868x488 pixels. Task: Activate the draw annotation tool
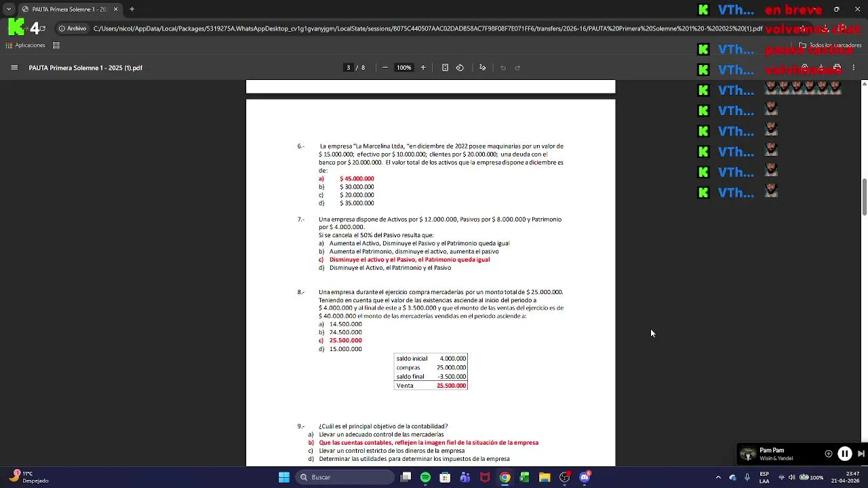tap(483, 68)
